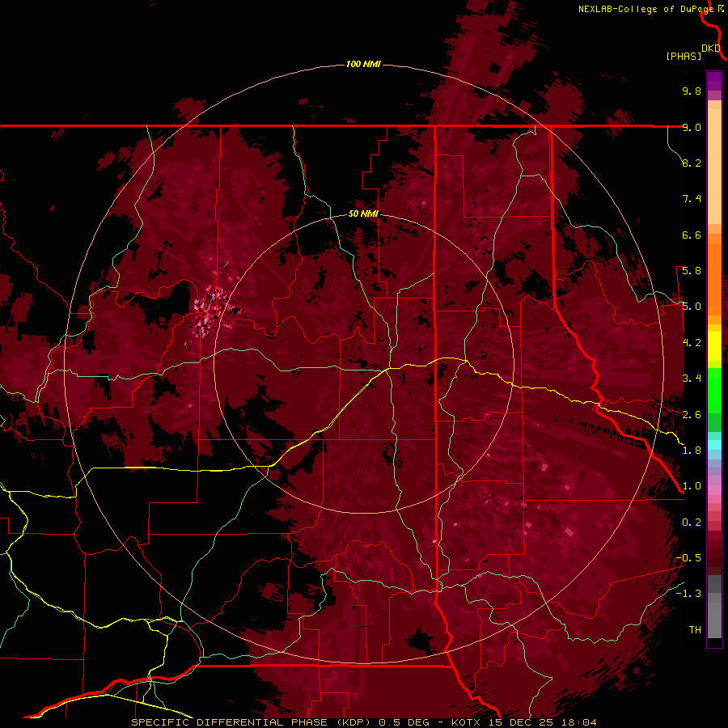Viewport: 728px width, 728px height.
Task: Click the orange segment of the color bar
Action: 714,278
